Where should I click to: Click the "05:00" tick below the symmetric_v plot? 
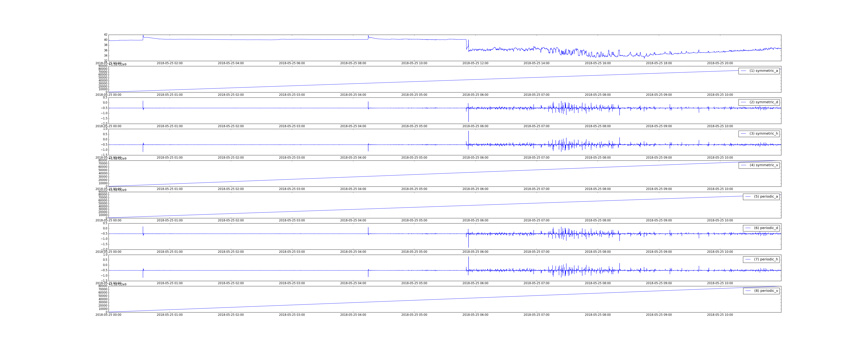point(414,189)
